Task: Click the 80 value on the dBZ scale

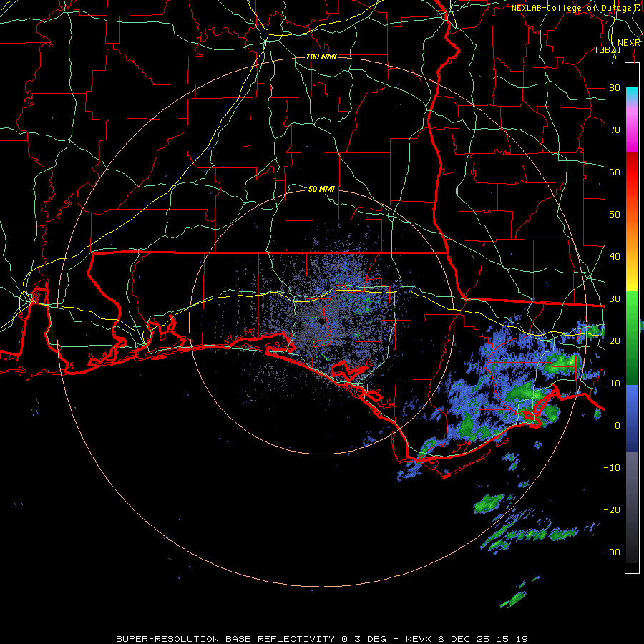Action: [615, 87]
